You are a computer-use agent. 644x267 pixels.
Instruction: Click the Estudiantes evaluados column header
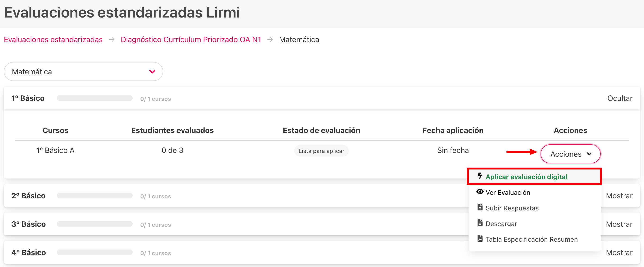click(173, 130)
